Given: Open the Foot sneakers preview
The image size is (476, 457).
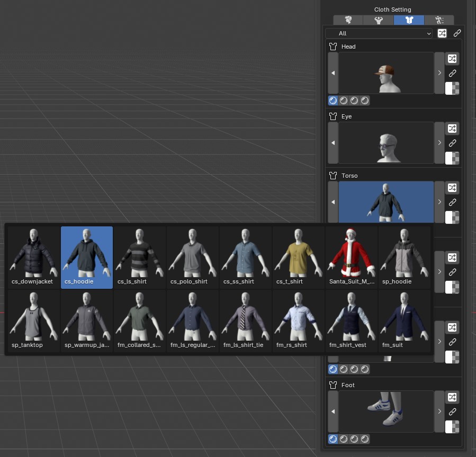Looking at the screenshot, I should pos(386,412).
